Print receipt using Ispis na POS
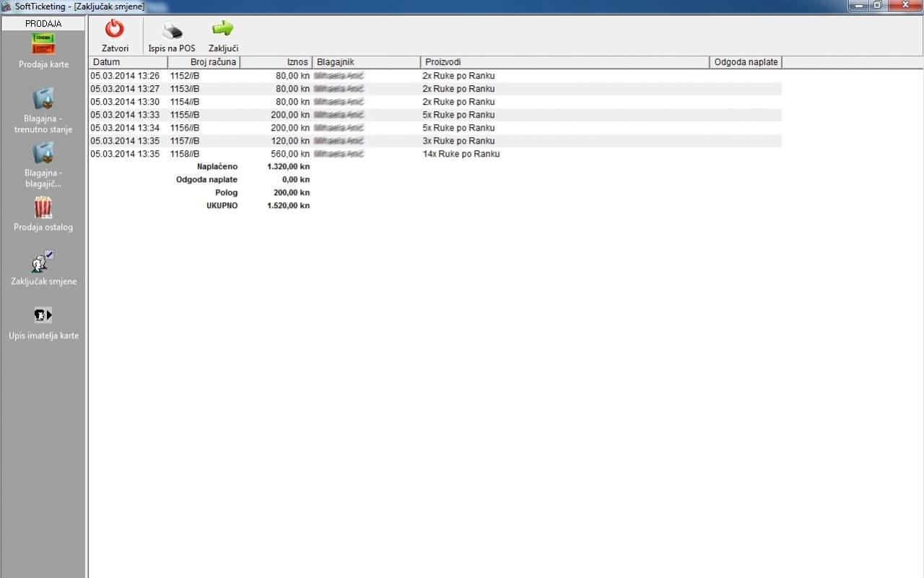 172,30
